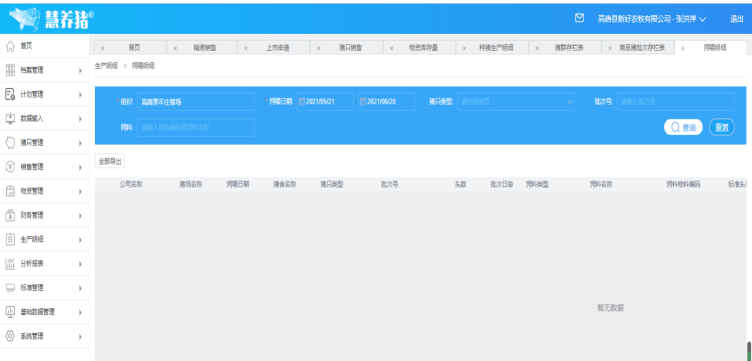
Task: Switch to the 猪只销售 tab
Action: (x=351, y=48)
